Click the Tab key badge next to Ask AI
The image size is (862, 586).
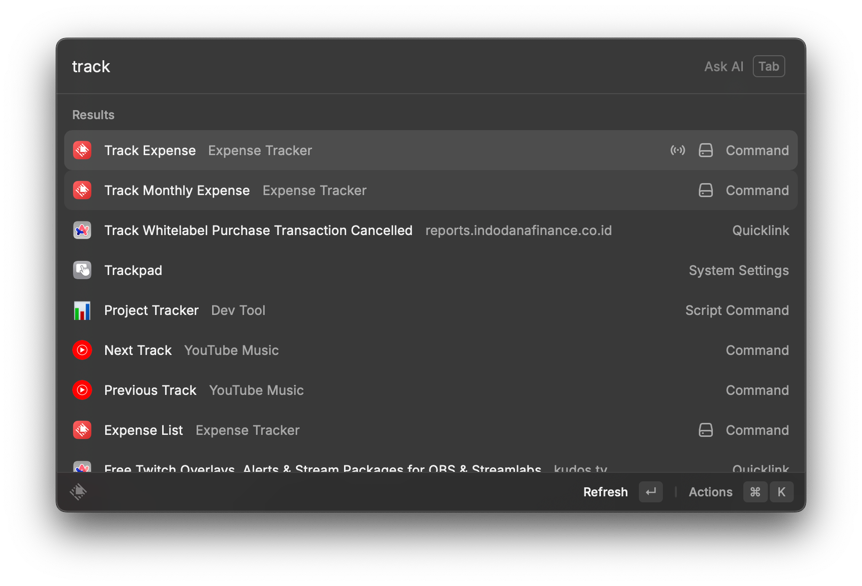pos(769,66)
